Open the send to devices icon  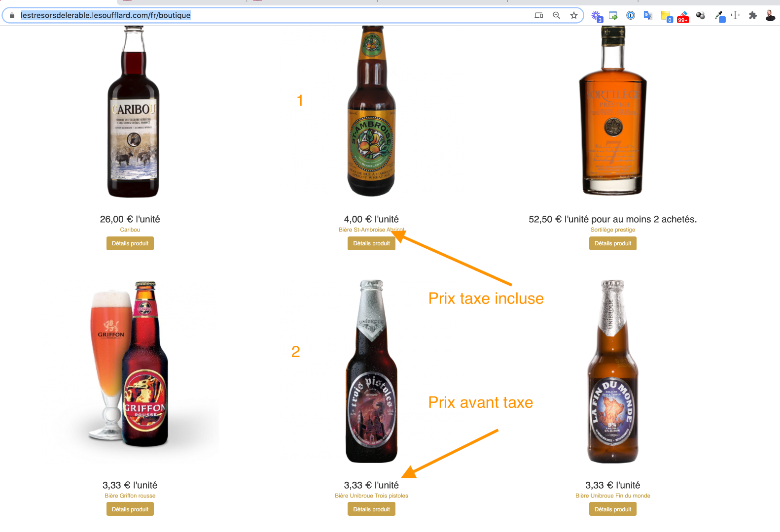coord(539,15)
